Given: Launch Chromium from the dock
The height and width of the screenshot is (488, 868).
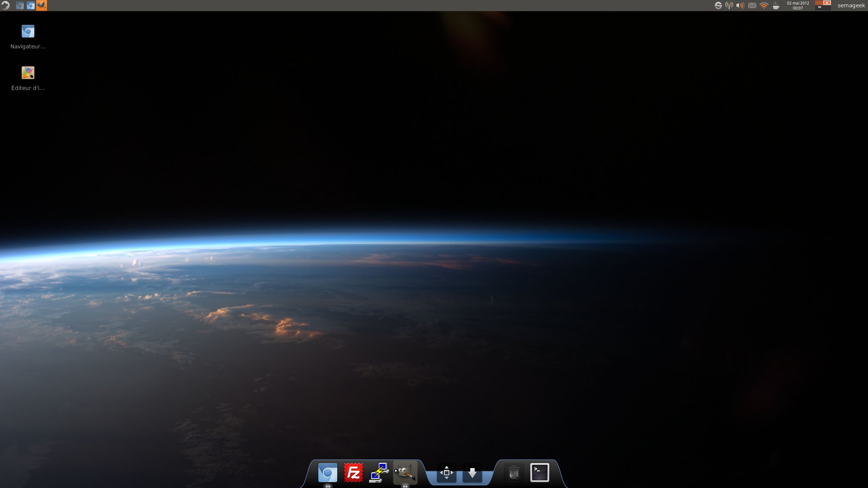Looking at the screenshot, I should (x=328, y=473).
